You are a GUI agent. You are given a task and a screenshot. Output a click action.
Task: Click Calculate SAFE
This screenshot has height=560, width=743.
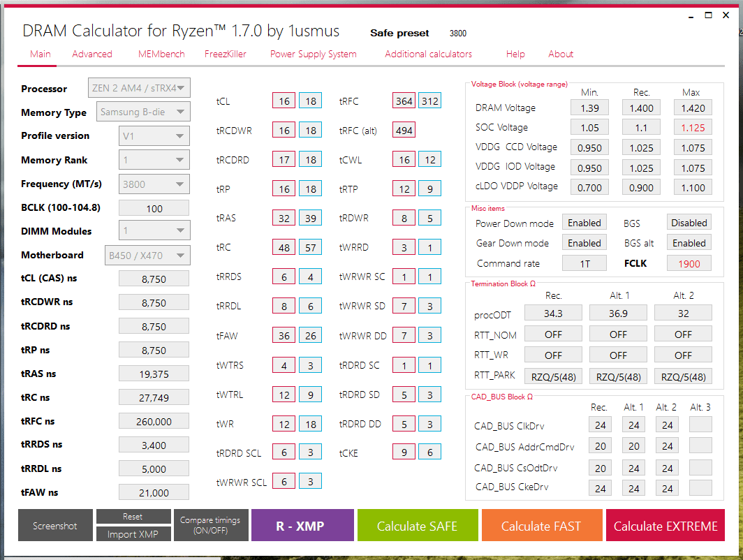tap(418, 525)
